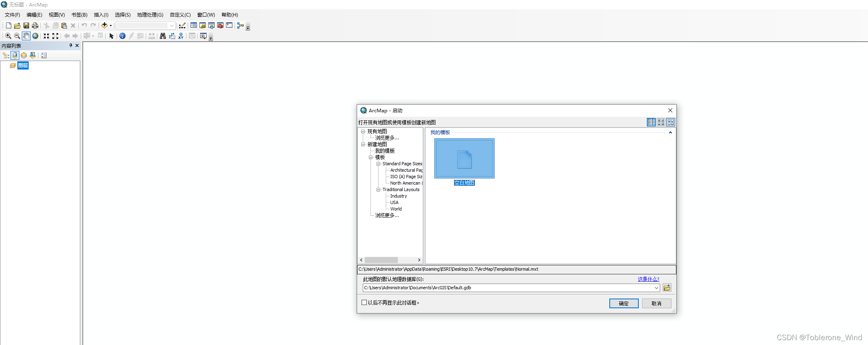
Task: Select the 空白地图 template thumbnail
Action: point(464,158)
